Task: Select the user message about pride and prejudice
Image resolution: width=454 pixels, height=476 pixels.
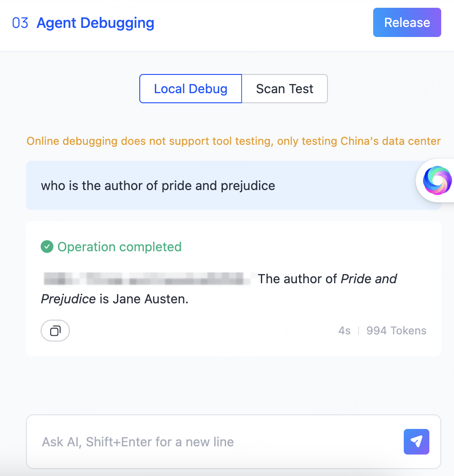Action: click(158, 186)
